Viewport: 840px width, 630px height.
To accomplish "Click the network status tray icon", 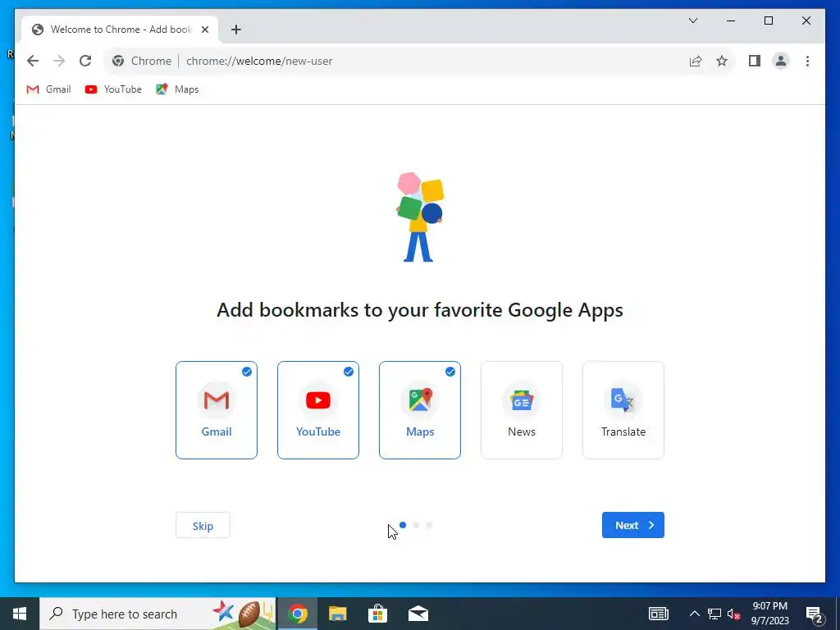I will click(x=714, y=614).
